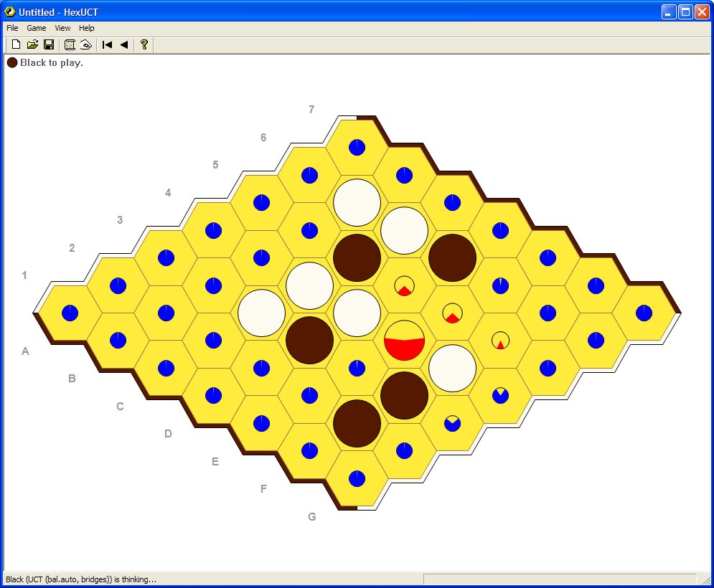The image size is (714, 588).
Task: Play on empty hex cell A7
Action: [357, 147]
